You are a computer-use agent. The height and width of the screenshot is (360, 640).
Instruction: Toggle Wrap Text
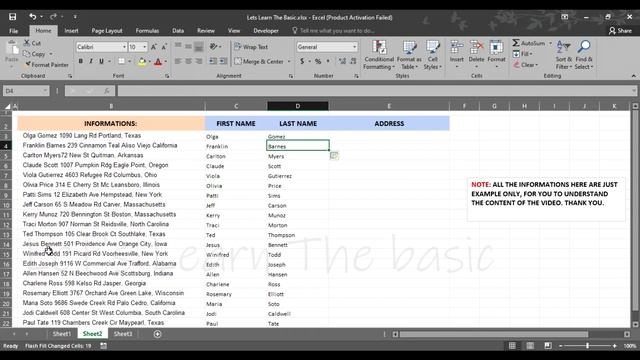pos(251,47)
